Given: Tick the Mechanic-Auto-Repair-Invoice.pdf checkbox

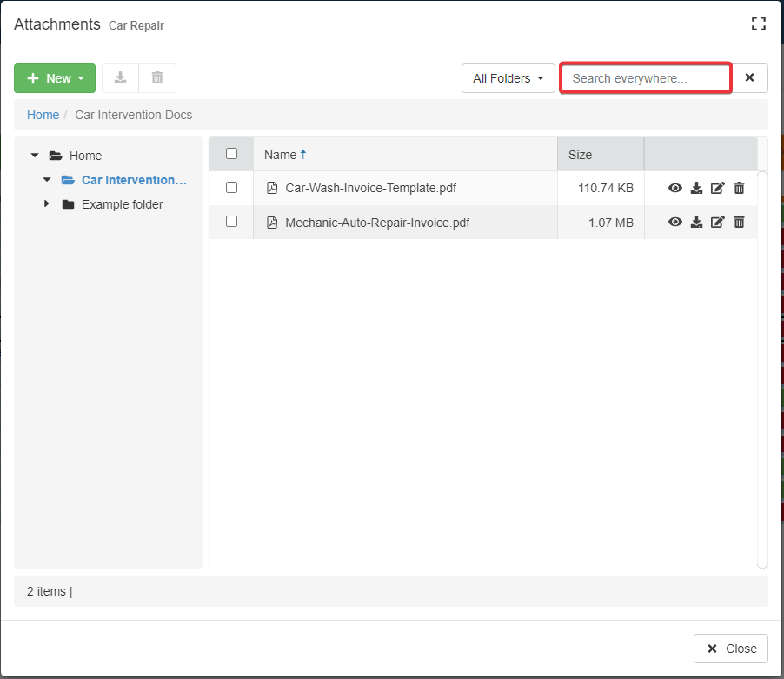Looking at the screenshot, I should 231,222.
